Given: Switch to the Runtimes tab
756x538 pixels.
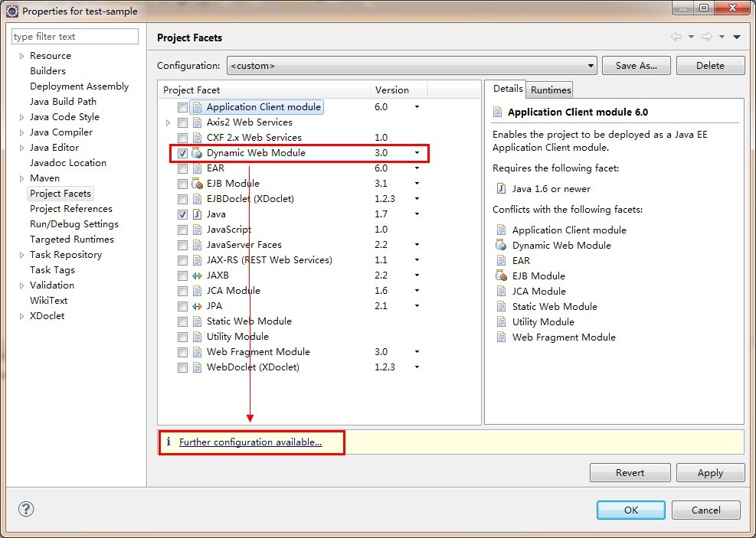Looking at the screenshot, I should 551,90.
